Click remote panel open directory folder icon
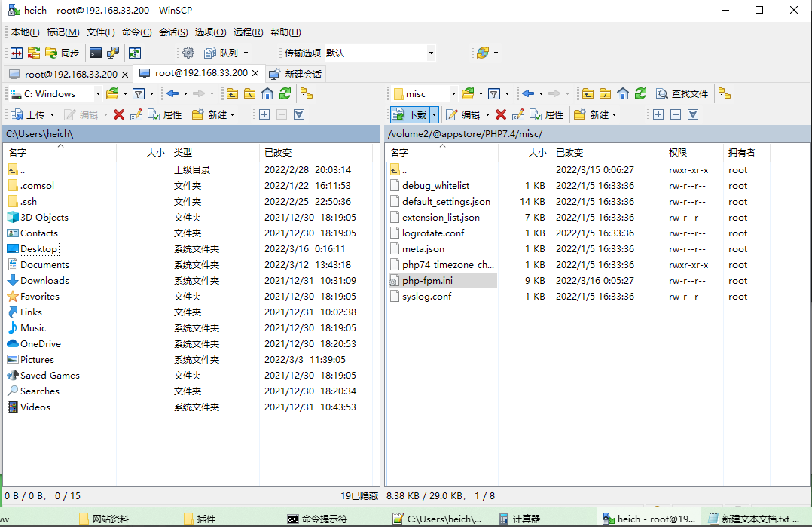Image resolution: width=812 pixels, height=527 pixels. click(468, 93)
